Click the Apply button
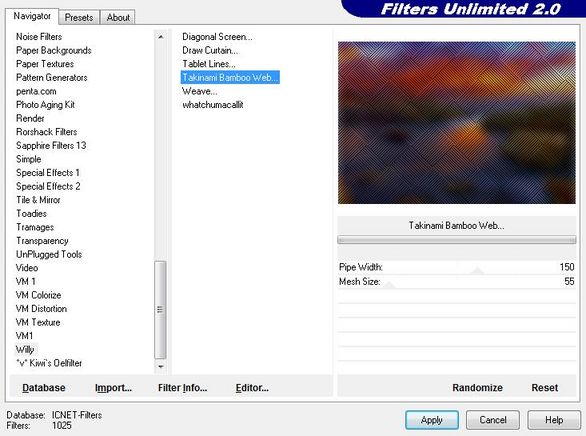Image resolution: width=586 pixels, height=436 pixels. pyautogui.click(x=432, y=420)
